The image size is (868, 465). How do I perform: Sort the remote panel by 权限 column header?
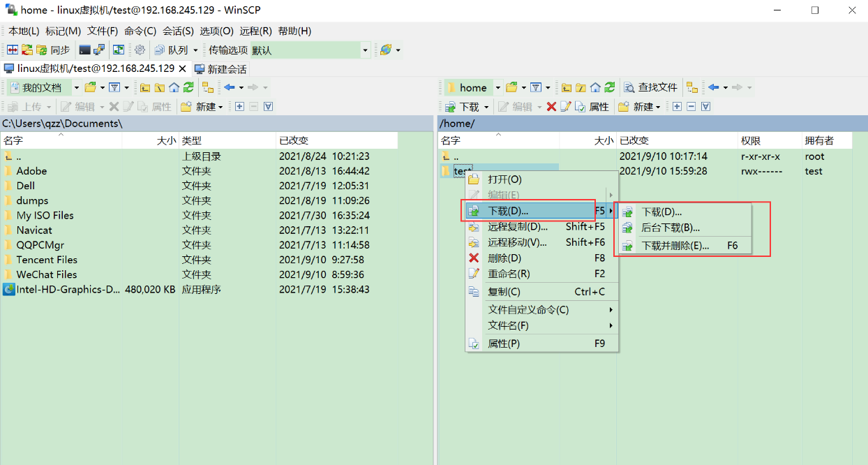click(770, 140)
